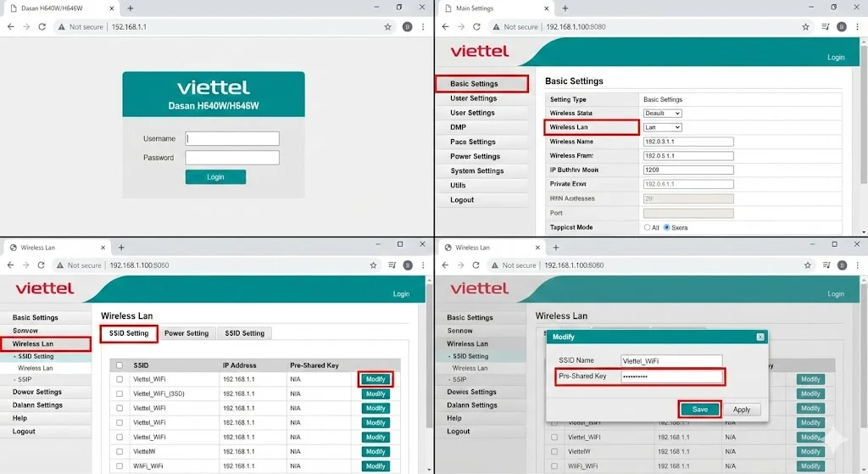Click the back arrow in the Main Settings window
The height and width of the screenshot is (474, 868).
[445, 26]
